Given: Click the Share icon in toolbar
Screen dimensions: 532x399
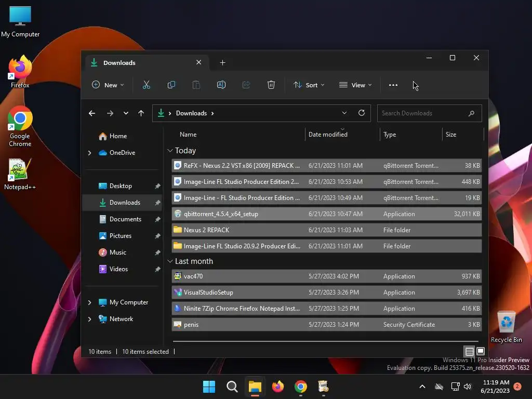Looking at the screenshot, I should click(246, 85).
